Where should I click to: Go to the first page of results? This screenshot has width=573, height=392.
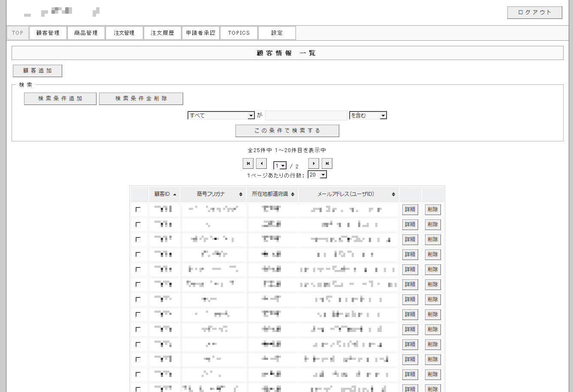248,164
